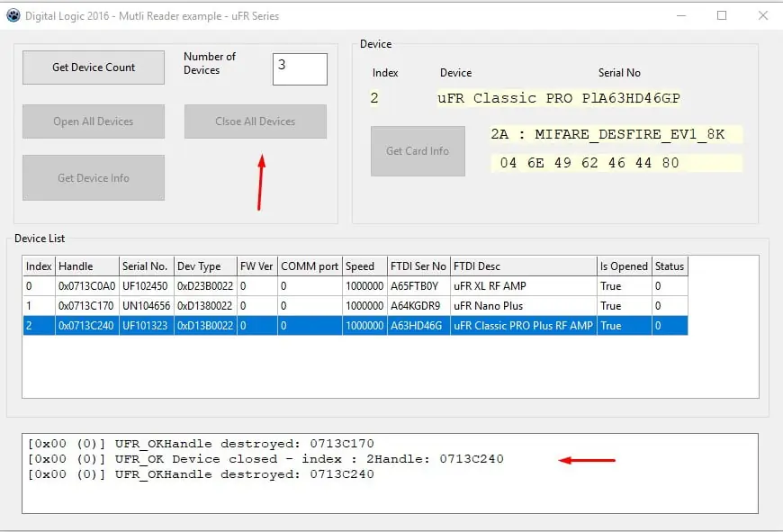Click the Get Device Count button
This screenshot has height=532, width=783.
94,68
